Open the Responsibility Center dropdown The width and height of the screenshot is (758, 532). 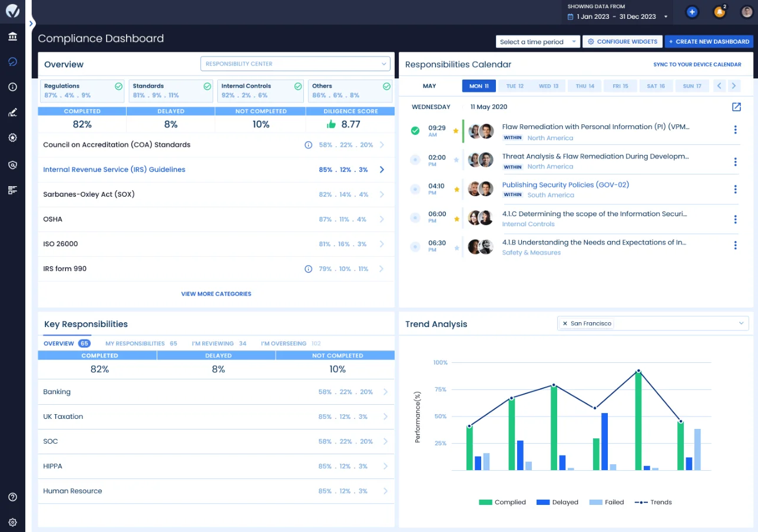point(295,64)
